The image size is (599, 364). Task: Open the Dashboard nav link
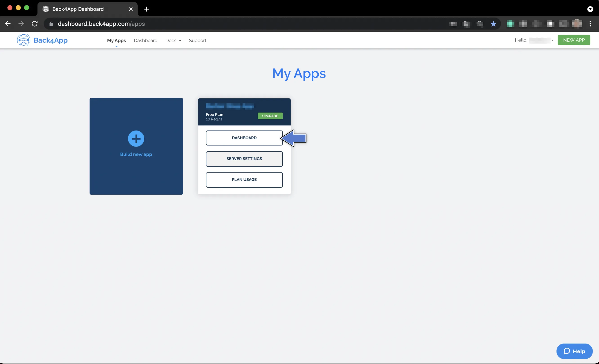[x=146, y=40]
